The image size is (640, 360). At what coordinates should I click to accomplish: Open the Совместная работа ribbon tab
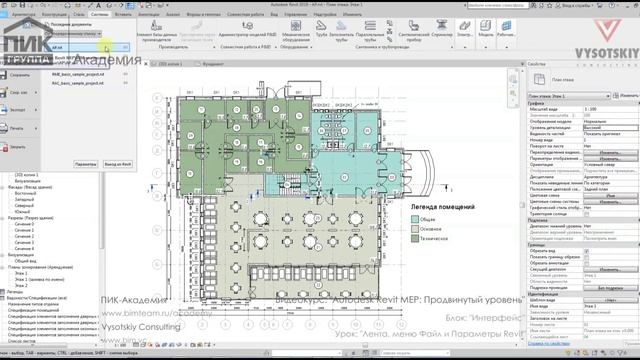[245, 14]
